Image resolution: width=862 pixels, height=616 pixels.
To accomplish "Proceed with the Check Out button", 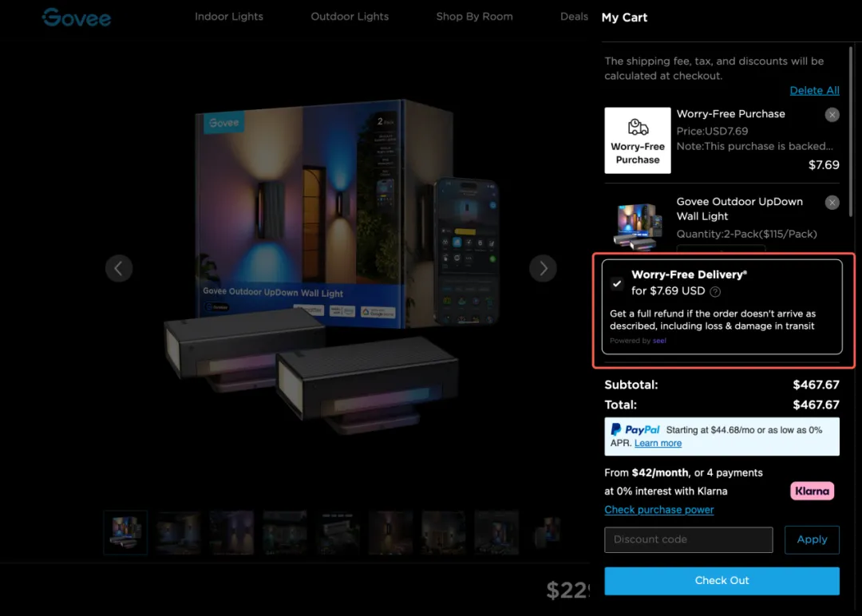I will (x=722, y=581).
